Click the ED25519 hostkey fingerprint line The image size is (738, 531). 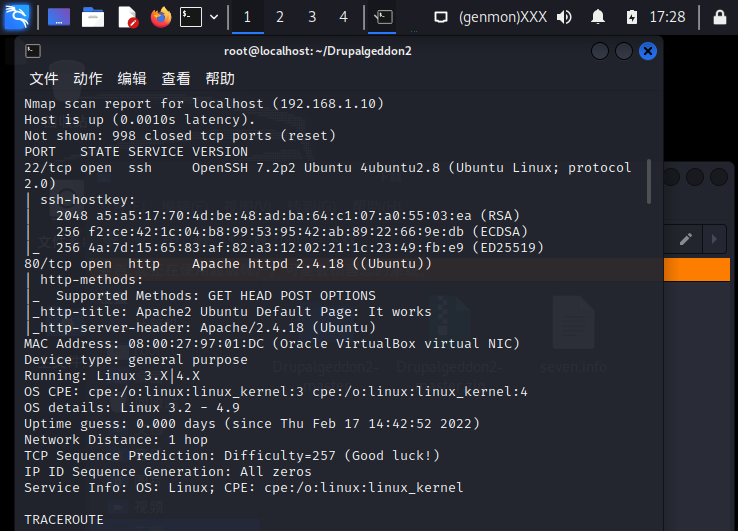pos(300,248)
